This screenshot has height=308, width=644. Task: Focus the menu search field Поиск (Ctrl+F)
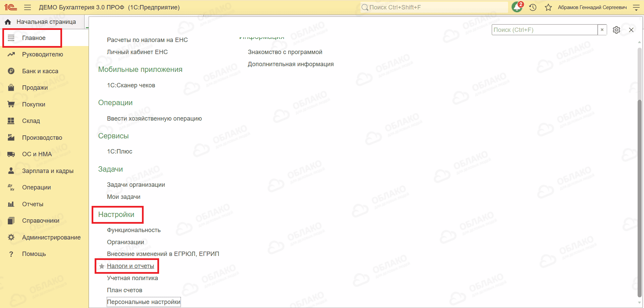pyautogui.click(x=545, y=30)
